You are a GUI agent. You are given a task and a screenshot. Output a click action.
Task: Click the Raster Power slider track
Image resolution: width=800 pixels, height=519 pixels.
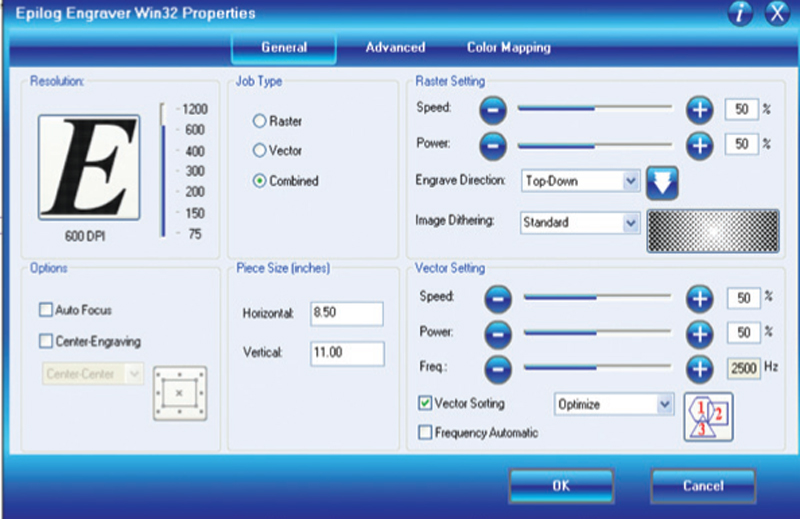595,146
